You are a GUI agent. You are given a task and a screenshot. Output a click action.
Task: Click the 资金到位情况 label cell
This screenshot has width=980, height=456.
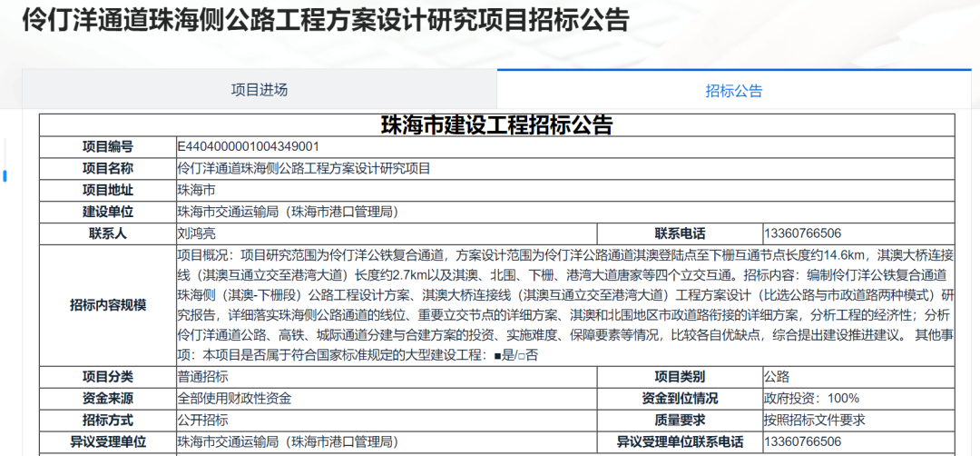coord(680,399)
